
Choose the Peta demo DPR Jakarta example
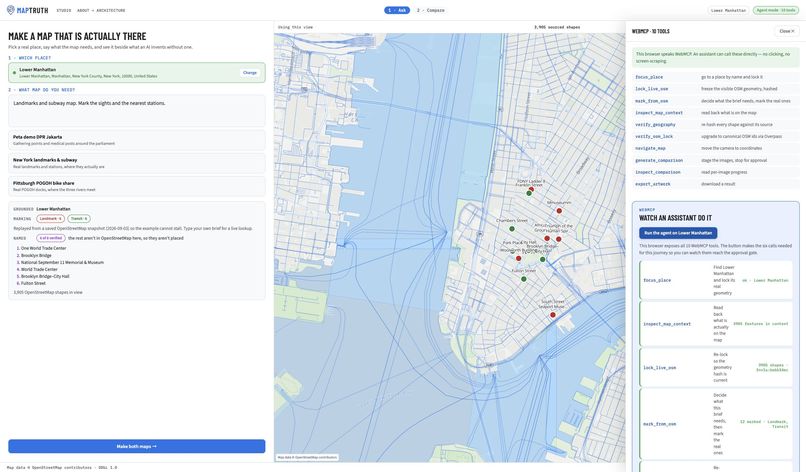pyautogui.click(x=137, y=140)
